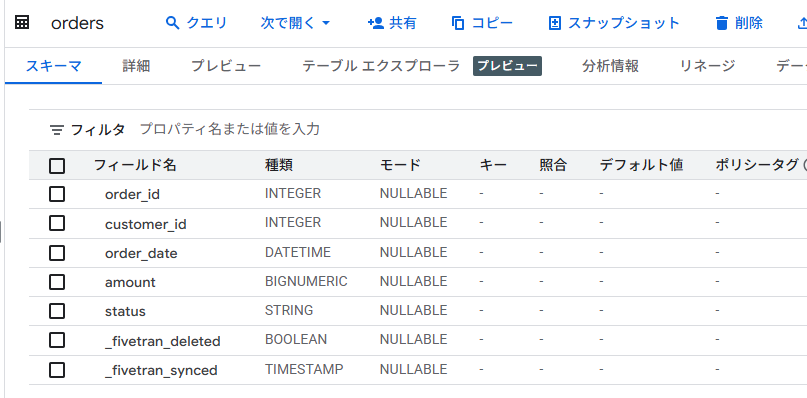
Task: Open the 次で開く dropdown arrow
Action: [x=326, y=23]
